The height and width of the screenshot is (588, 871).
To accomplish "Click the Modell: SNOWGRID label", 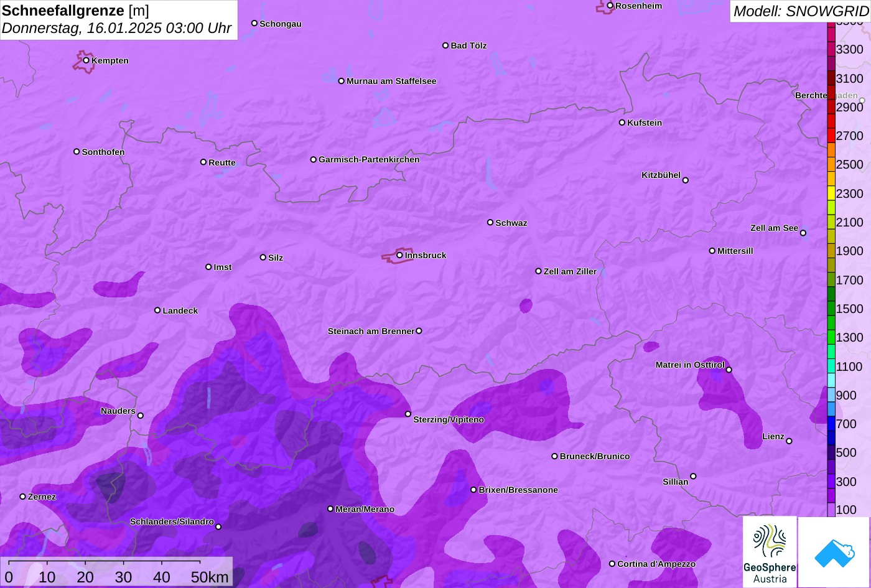I will point(801,11).
